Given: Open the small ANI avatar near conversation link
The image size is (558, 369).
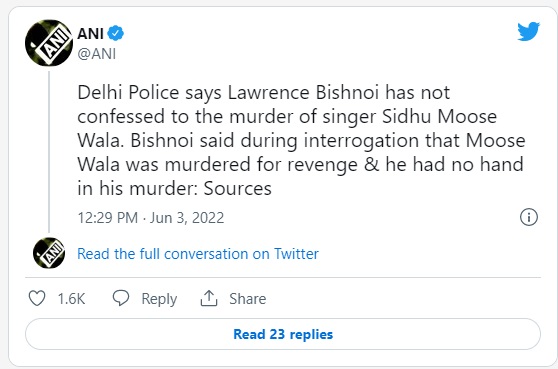Looking at the screenshot, I should (49, 253).
